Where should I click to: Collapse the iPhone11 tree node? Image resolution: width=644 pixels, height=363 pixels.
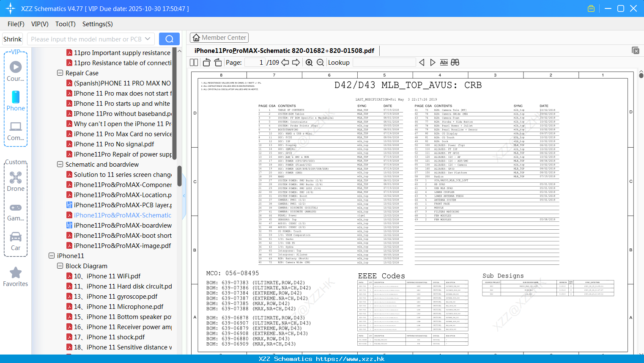(x=52, y=256)
